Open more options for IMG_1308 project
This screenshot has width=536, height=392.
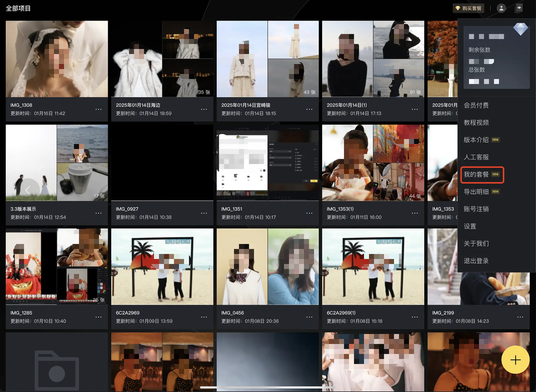98,109
